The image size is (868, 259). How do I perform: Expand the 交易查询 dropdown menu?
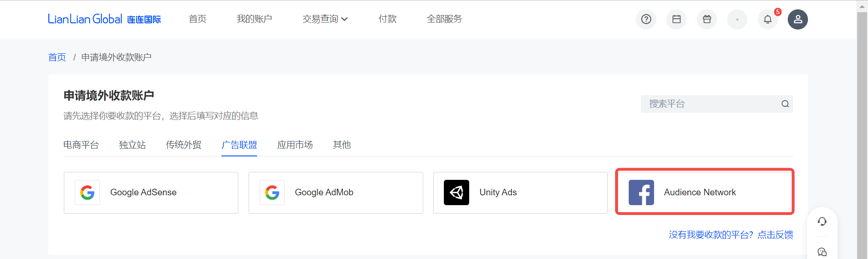(325, 19)
